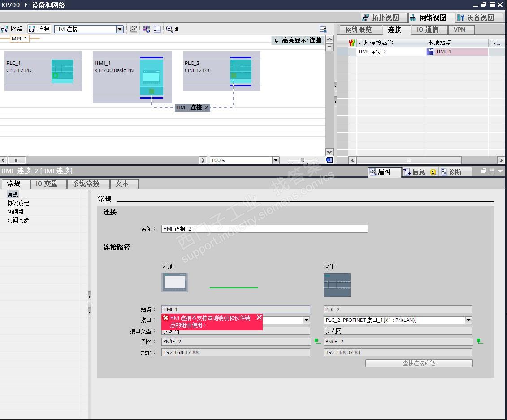
Task: Click the 查找连接路径 find connection path button
Action: (419, 363)
